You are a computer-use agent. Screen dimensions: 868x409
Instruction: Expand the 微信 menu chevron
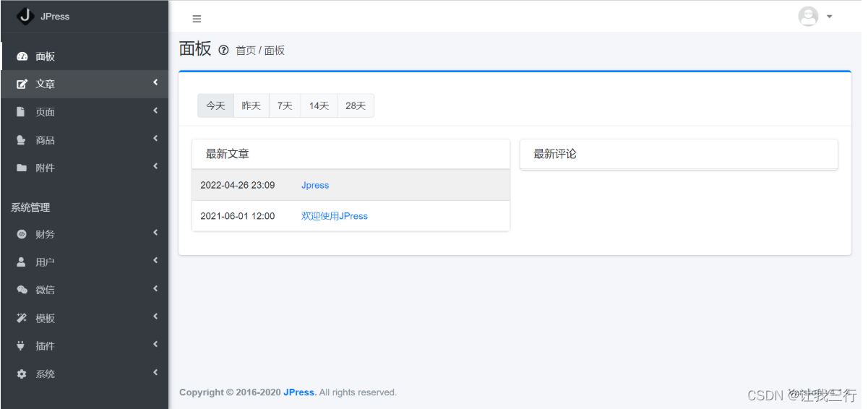click(155, 289)
